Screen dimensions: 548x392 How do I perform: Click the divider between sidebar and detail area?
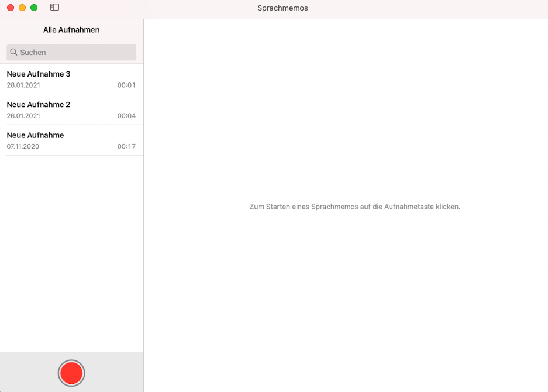(x=144, y=234)
